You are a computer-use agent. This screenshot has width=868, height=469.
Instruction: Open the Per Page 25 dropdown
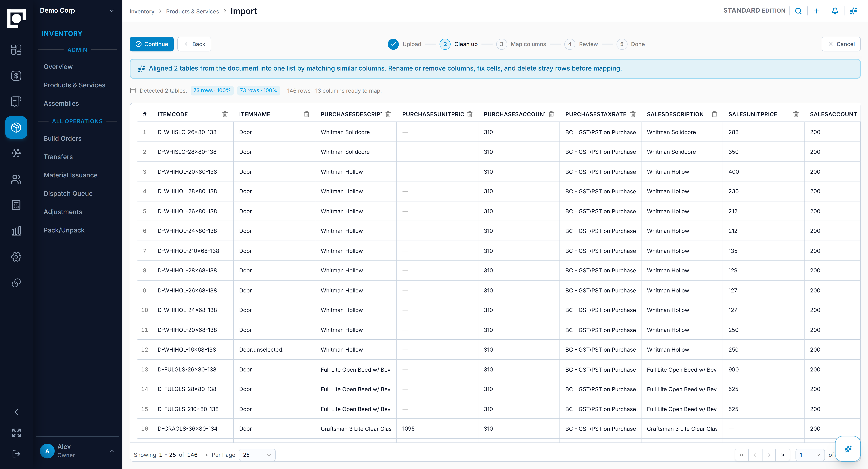tap(257, 455)
